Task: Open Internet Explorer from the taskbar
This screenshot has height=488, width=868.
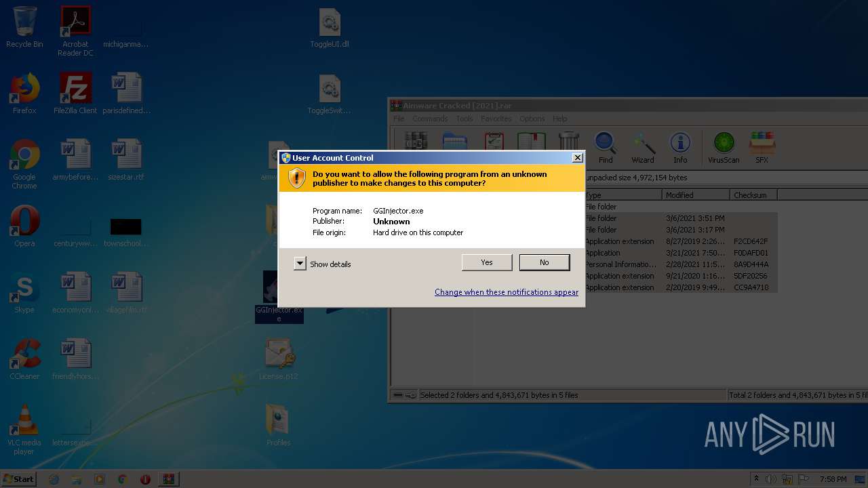Action: coord(54,479)
